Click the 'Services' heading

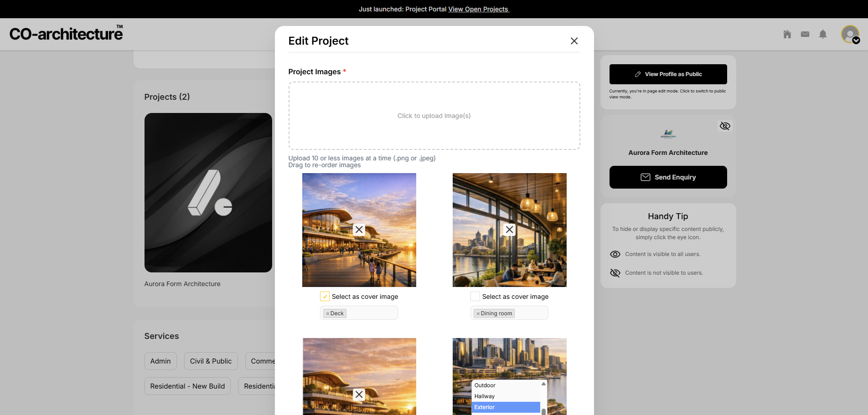coord(162,336)
